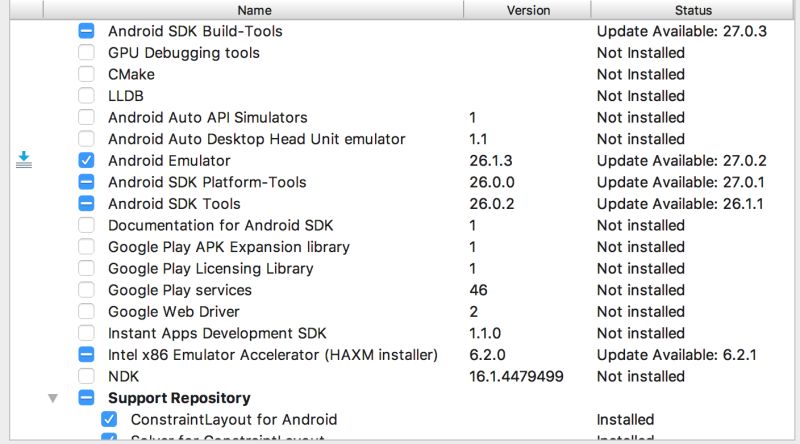This screenshot has height=444, width=800.
Task: Select Intel x86 Emulator Accelerator (HAXM installer) label
Action: pyautogui.click(x=272, y=355)
